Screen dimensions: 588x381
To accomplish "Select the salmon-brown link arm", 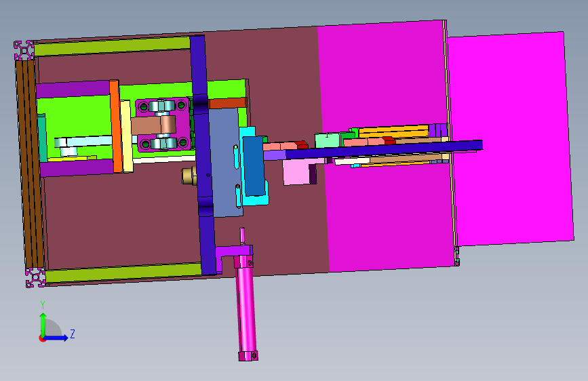I will click(153, 125).
